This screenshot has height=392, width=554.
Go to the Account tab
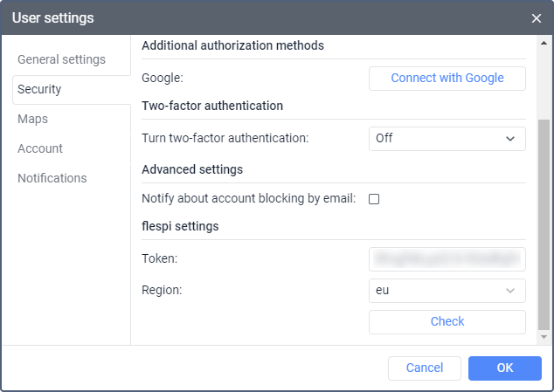coord(40,148)
